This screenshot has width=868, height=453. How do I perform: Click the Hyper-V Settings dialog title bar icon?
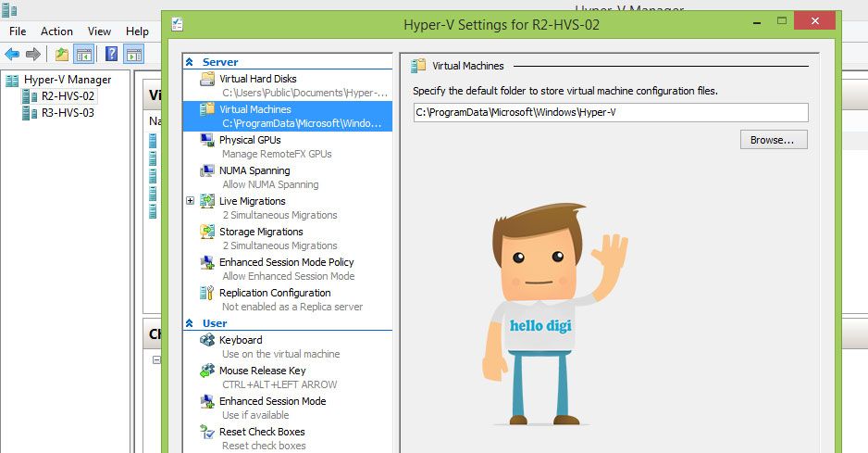(x=177, y=24)
